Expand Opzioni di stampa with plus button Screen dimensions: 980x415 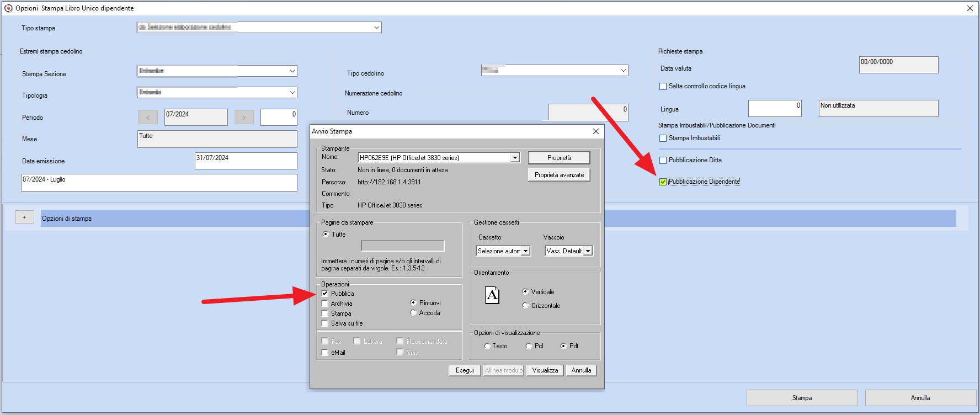(x=24, y=217)
